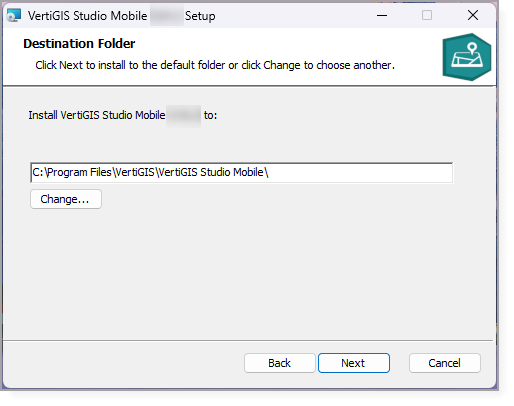Proceed by clicking the Next button
Screen dimensions: 514x406
[354, 363]
